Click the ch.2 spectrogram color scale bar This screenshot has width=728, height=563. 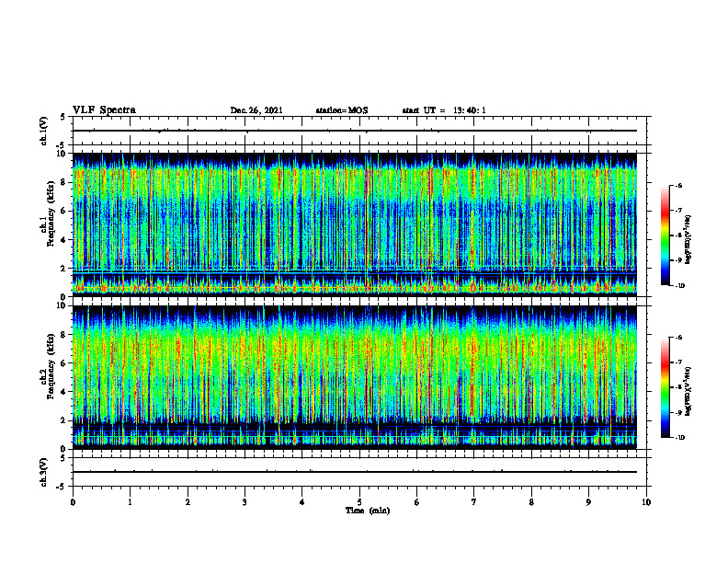pyautogui.click(x=665, y=387)
